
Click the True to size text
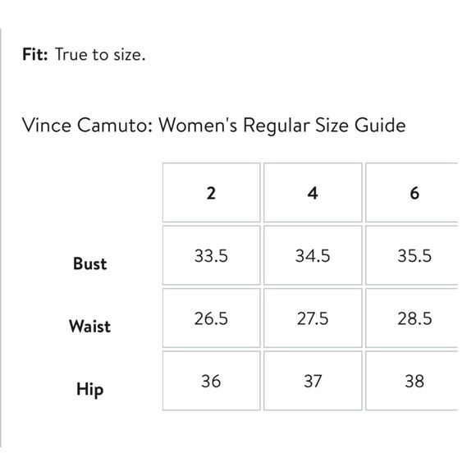[x=100, y=55]
